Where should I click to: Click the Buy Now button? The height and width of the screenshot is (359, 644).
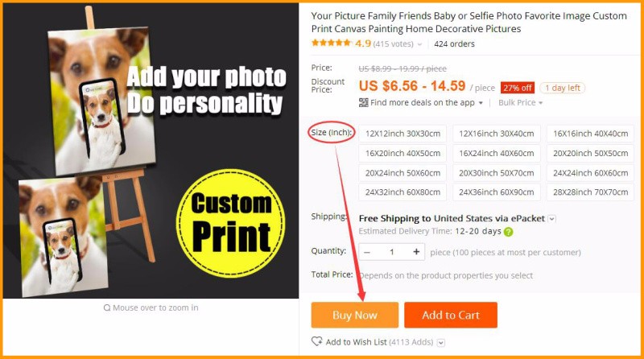(x=355, y=315)
